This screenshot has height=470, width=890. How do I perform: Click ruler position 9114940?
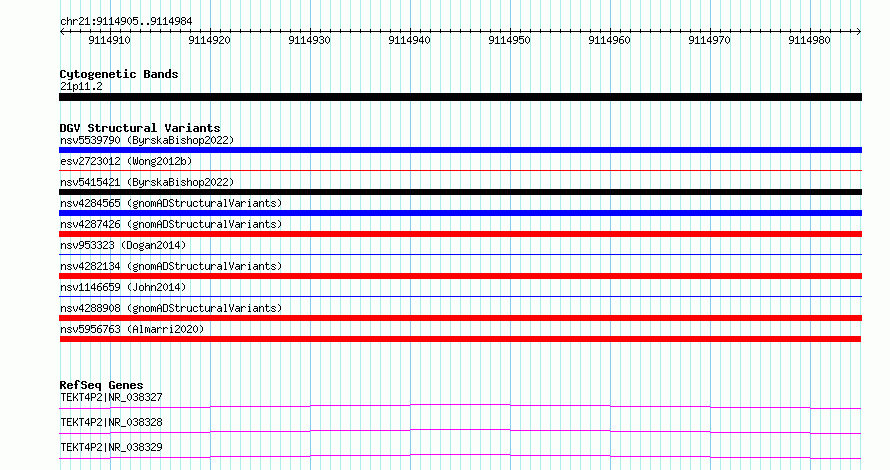coord(409,40)
